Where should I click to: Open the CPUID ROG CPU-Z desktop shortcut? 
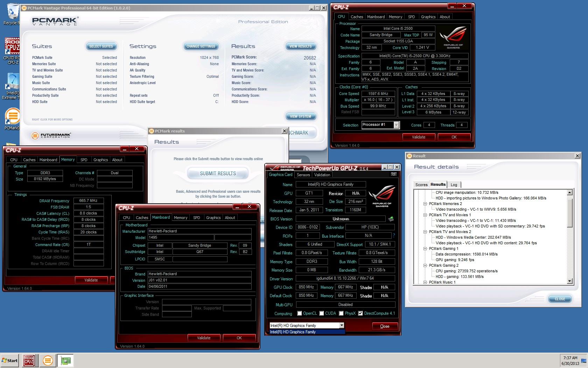point(12,51)
